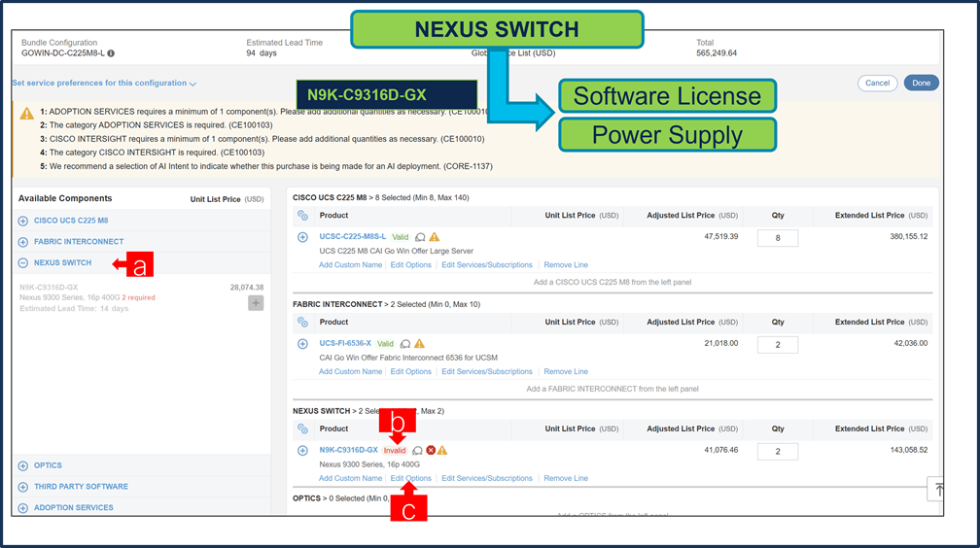Collapse the NEXUS SWITCH component category
Viewport: 980px width, 548px height.
point(23,263)
